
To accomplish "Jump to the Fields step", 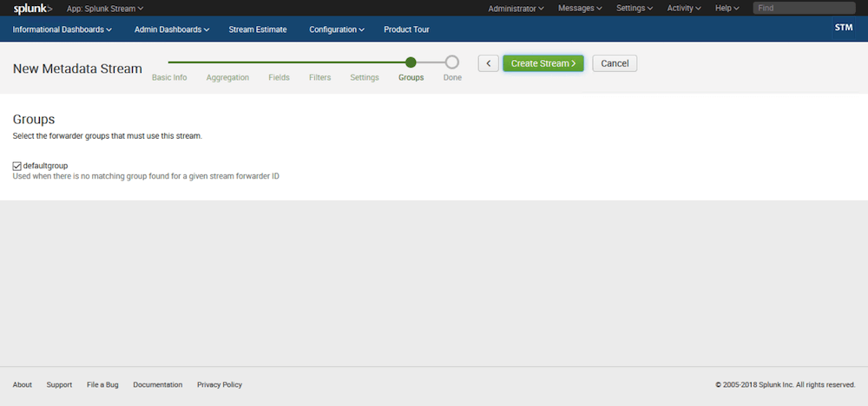I will point(279,77).
